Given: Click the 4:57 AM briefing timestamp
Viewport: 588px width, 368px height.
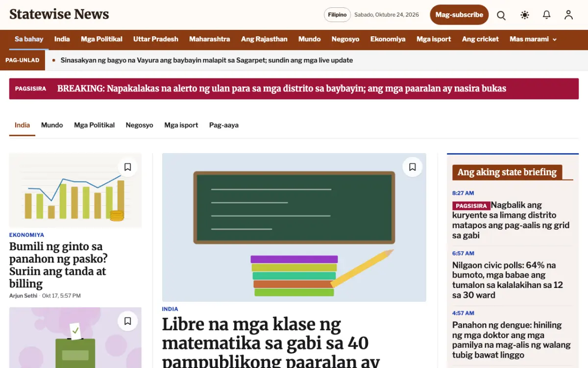Looking at the screenshot, I should (x=463, y=313).
